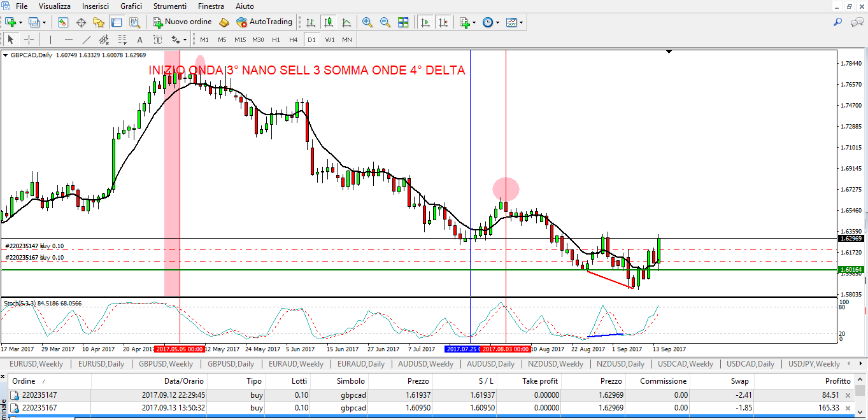This screenshot has width=868, height=420.
Task: Pick the trendline drawing tool
Action: click(x=87, y=39)
